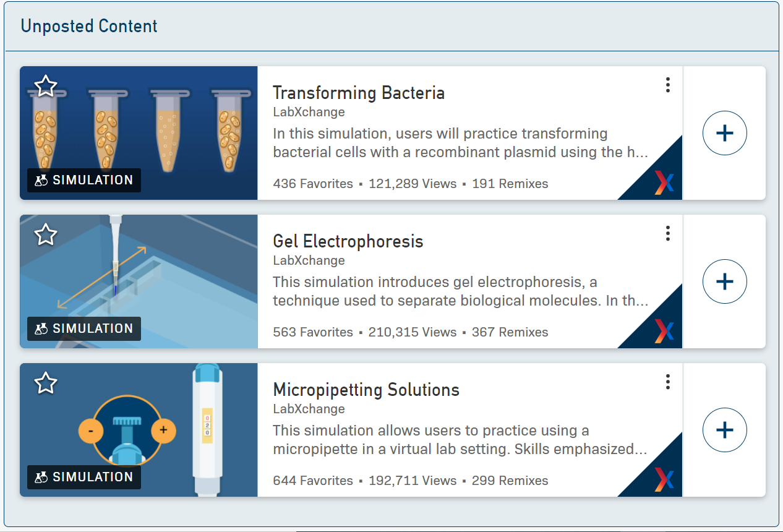Expand the more options menu on Micropipetting Solutions
The image size is (783, 532).
[667, 382]
